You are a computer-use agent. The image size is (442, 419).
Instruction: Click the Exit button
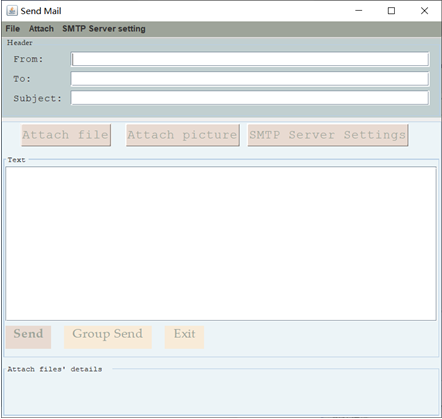pyautogui.click(x=184, y=337)
